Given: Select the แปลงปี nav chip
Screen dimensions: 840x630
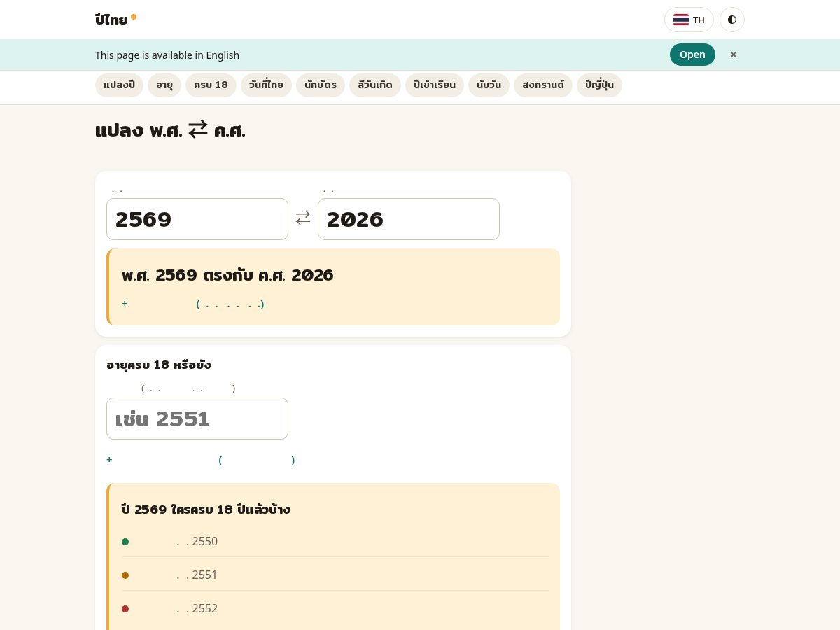Looking at the screenshot, I should coord(119,85).
